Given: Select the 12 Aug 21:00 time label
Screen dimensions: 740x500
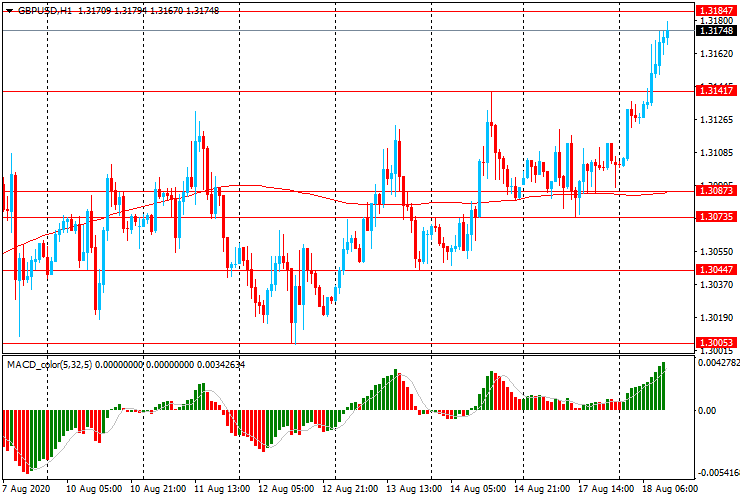Looking at the screenshot, I should [x=349, y=491].
